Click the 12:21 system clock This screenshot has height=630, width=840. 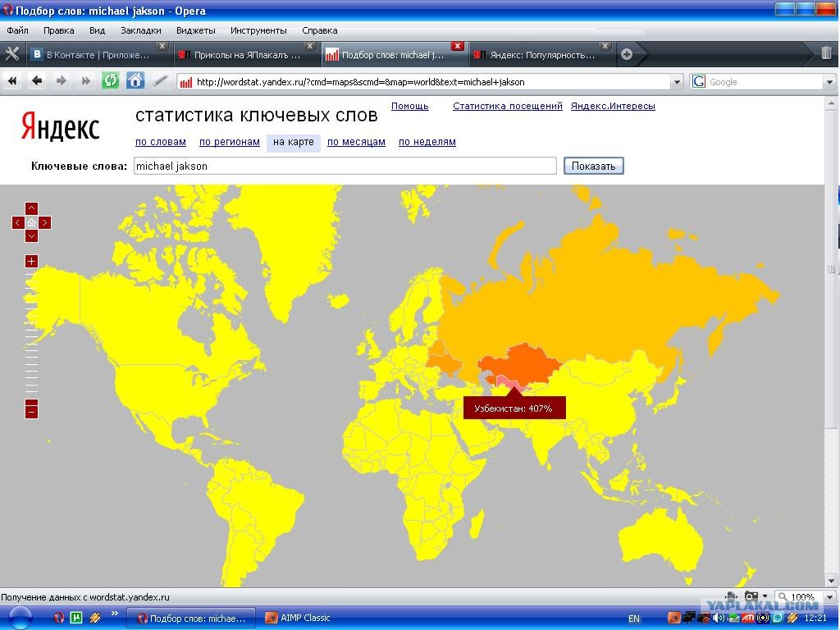point(815,619)
